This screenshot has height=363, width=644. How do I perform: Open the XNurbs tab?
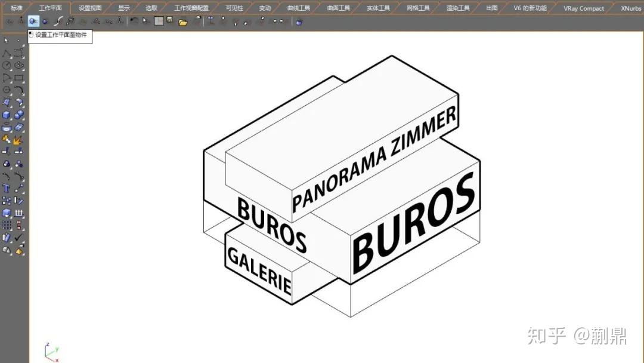pos(631,8)
